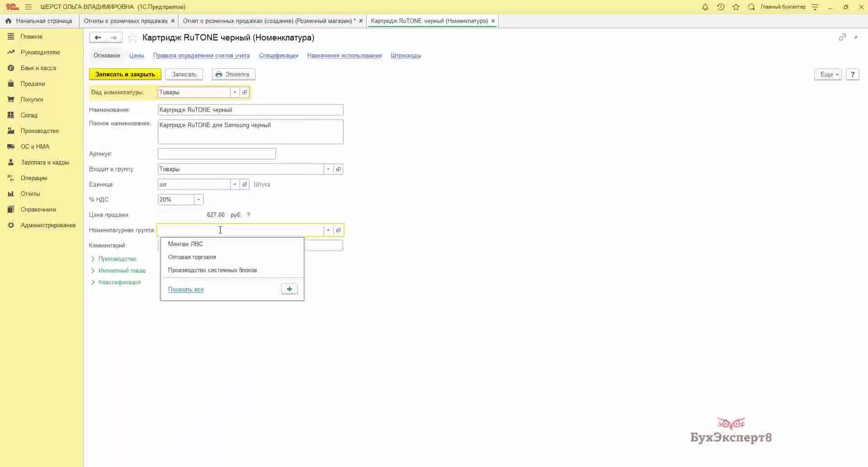The image size is (868, 467).
Task: Click into the Артикул input field
Action: pyautogui.click(x=217, y=154)
